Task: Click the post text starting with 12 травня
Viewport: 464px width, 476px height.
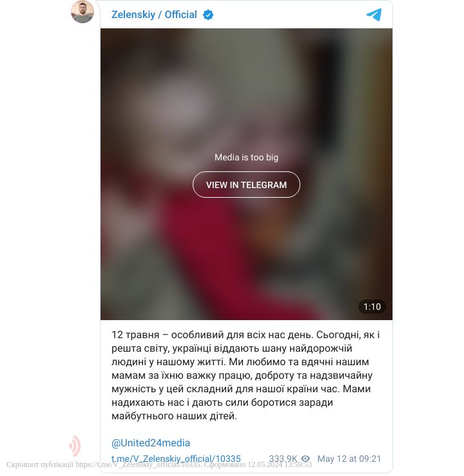Action: point(246,376)
